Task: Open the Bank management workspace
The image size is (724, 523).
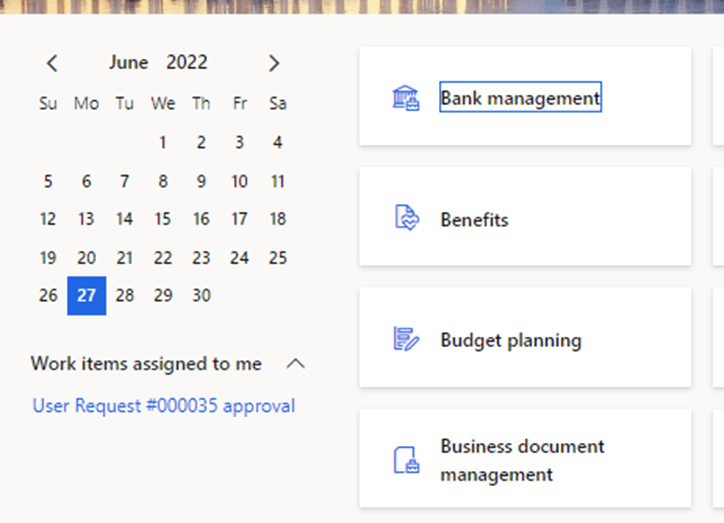Action: click(520, 98)
